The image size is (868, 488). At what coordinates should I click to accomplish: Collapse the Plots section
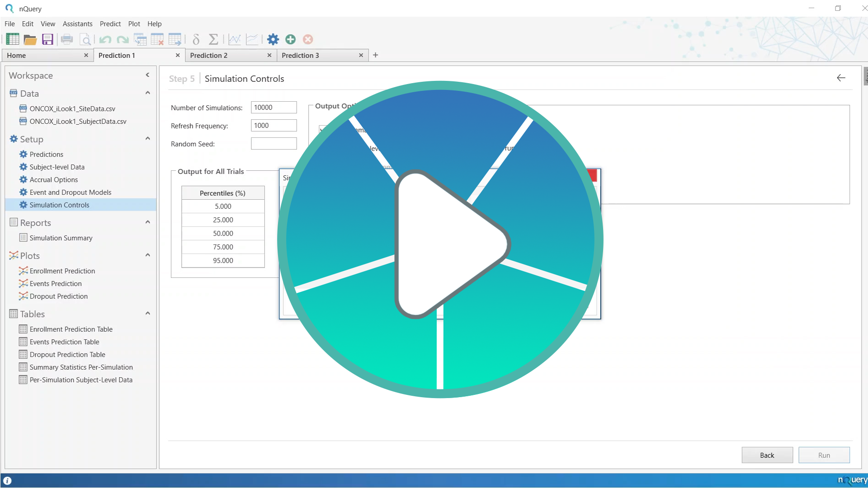[x=147, y=255]
